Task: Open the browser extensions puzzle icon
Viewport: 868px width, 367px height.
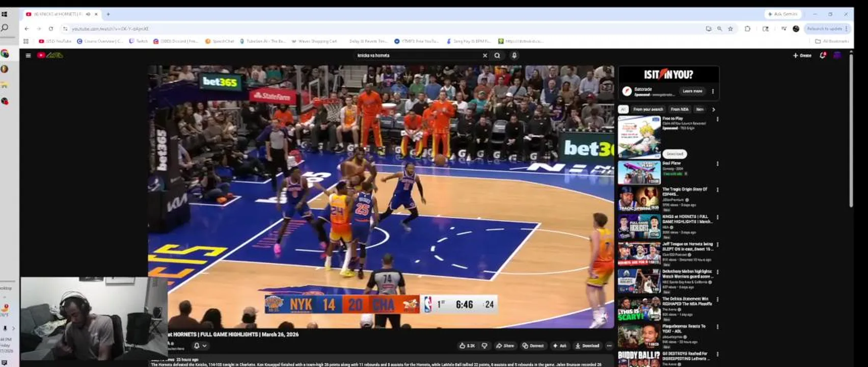Action: coord(747,29)
